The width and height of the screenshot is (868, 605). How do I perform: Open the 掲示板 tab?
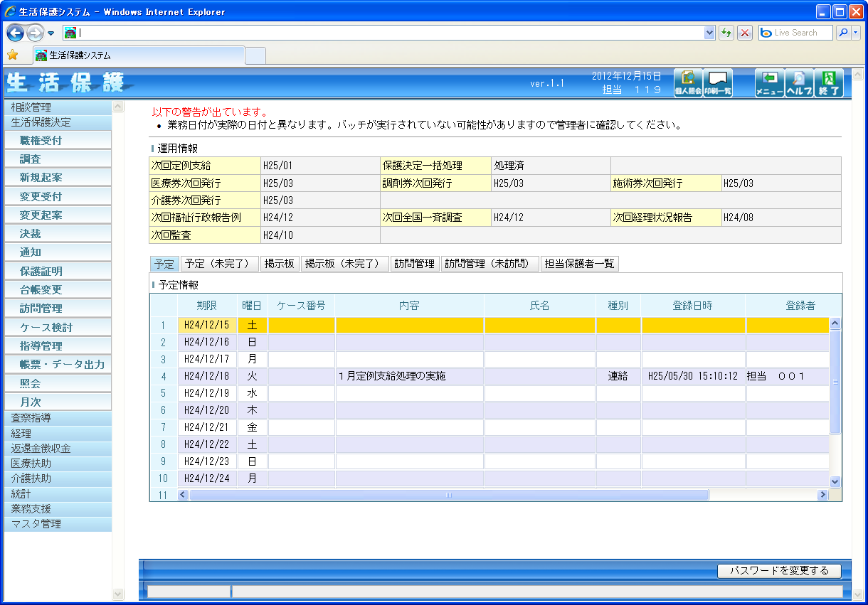click(280, 264)
